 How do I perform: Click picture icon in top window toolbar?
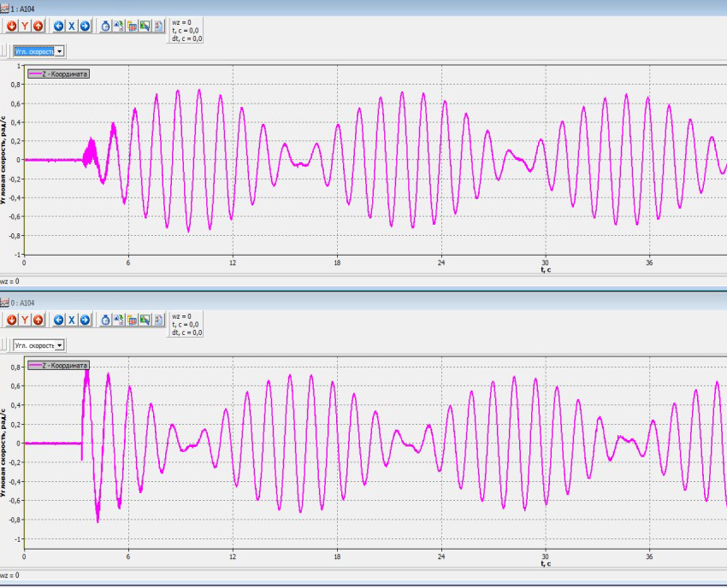(145, 26)
